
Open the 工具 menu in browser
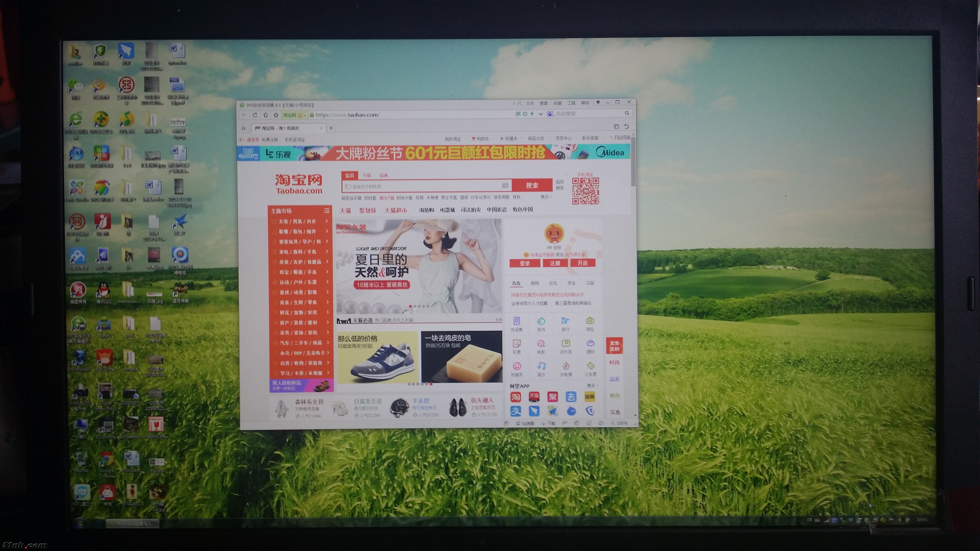[571, 103]
